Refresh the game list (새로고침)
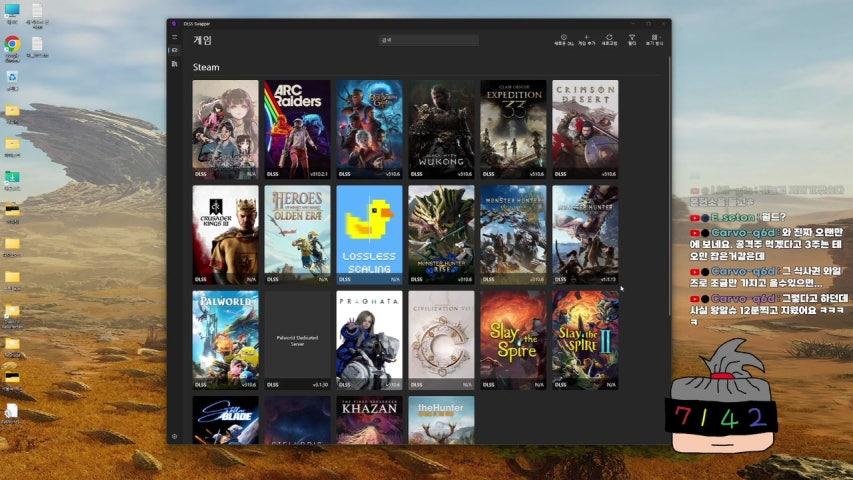Image resolution: width=853 pixels, height=480 pixels. pyautogui.click(x=609, y=40)
